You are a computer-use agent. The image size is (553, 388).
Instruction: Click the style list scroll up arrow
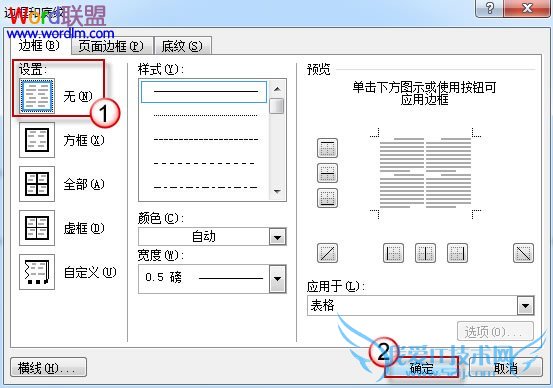click(277, 89)
